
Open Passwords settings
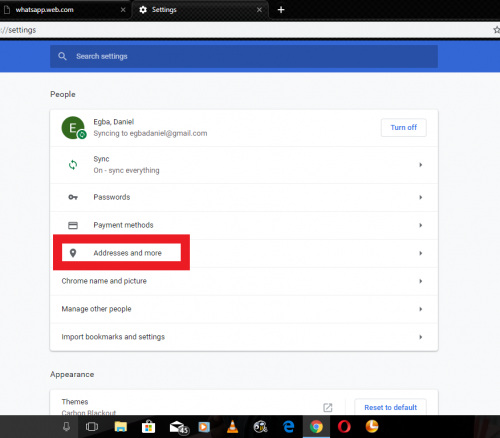click(244, 197)
